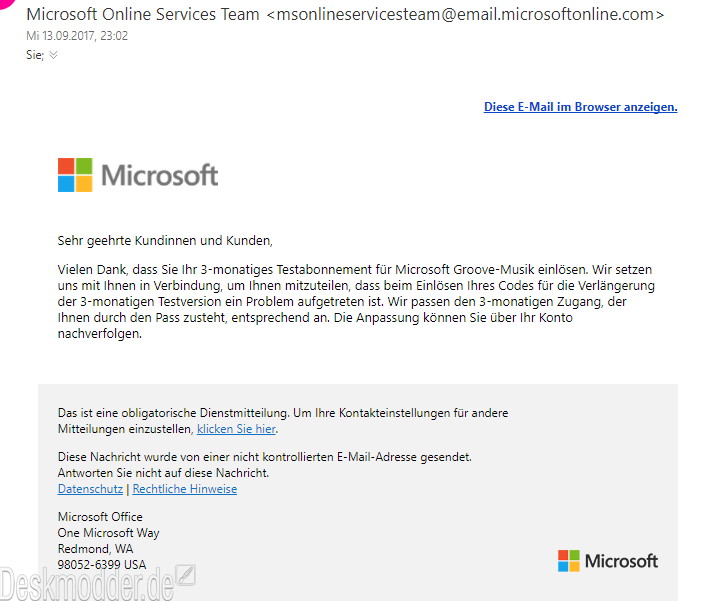Click "Antworten Sie nicht auf diese Nachricht" text
Viewport: 723px width, 601px height.
[163, 473]
